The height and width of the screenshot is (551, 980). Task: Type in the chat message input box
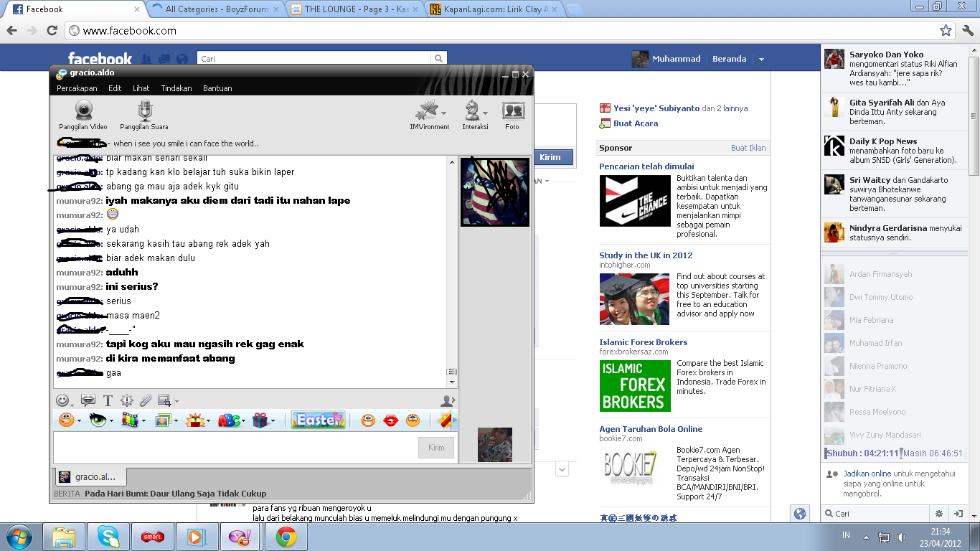click(235, 447)
